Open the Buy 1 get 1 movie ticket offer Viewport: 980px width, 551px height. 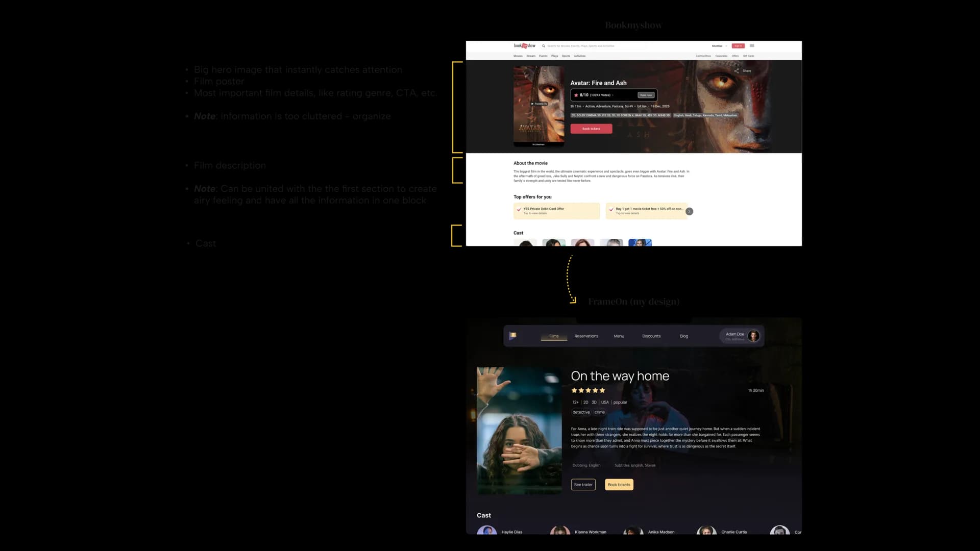(647, 211)
